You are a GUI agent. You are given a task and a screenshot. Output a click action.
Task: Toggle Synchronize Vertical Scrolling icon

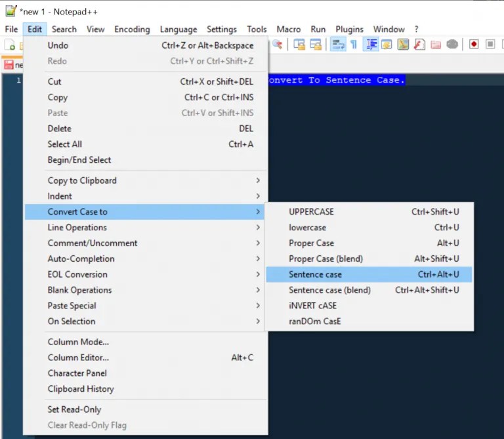tap(299, 45)
